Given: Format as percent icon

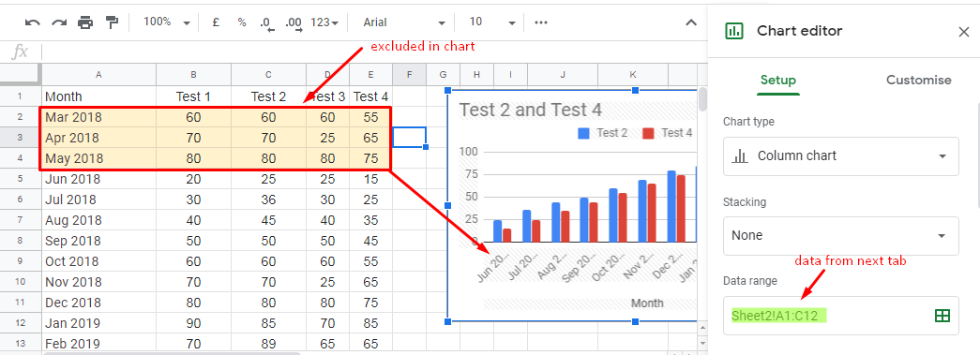Looking at the screenshot, I should click(242, 22).
